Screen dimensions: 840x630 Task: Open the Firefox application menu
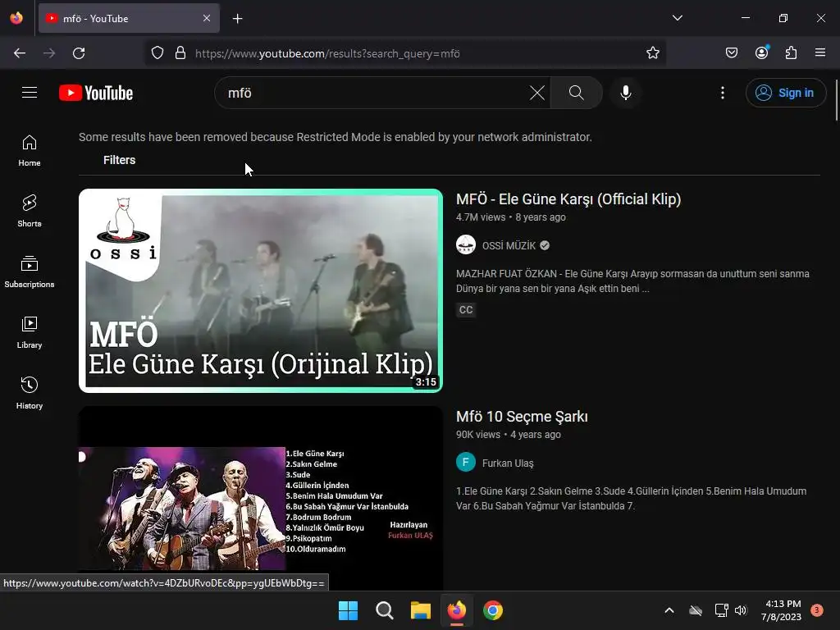point(820,53)
